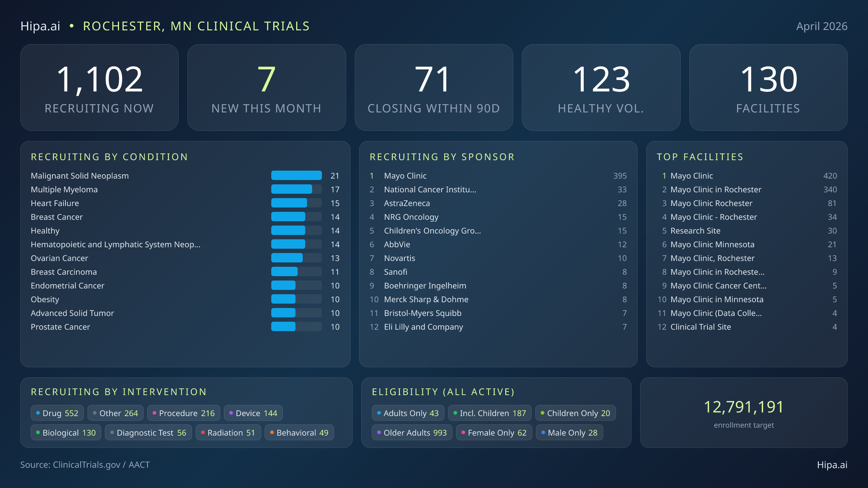Click the April 2026 date label
This screenshot has height=488, width=868.
pyautogui.click(x=822, y=26)
